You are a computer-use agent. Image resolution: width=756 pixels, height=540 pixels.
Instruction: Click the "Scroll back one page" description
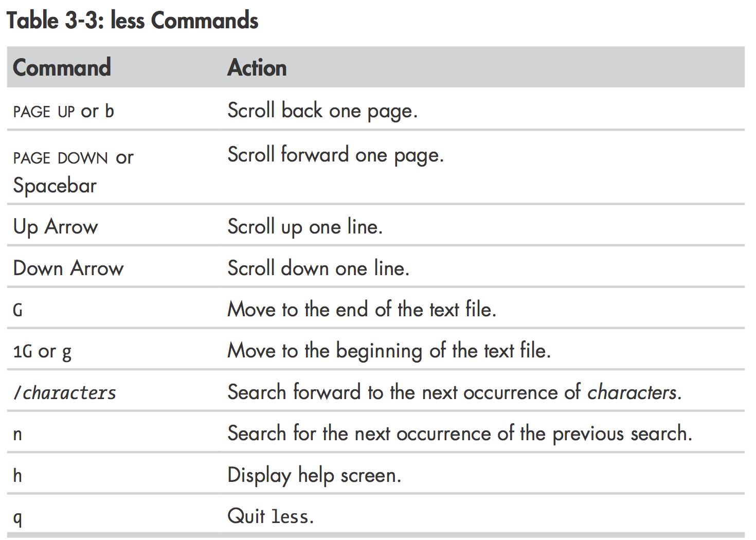tap(322, 111)
